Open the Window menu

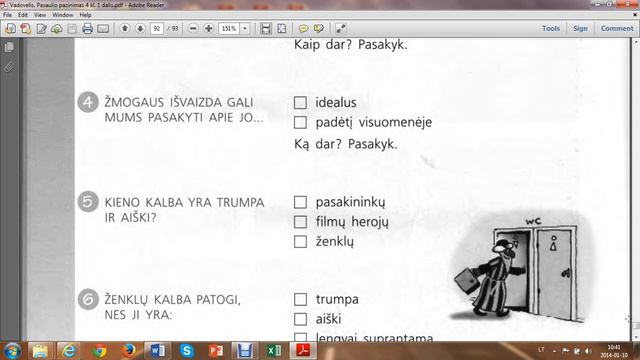(x=62, y=15)
